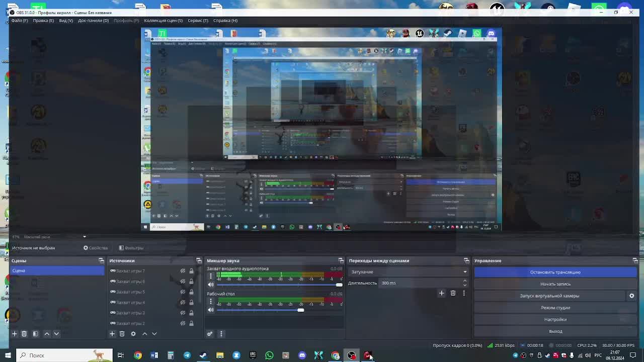Decrease transition duration with down stepper
This screenshot has width=644, height=362.
(465, 285)
